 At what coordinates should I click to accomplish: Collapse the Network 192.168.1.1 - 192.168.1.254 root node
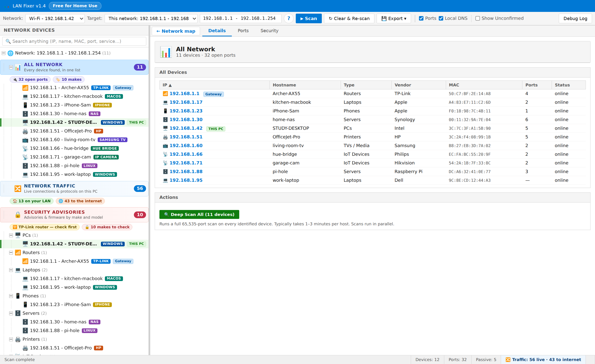coord(4,53)
